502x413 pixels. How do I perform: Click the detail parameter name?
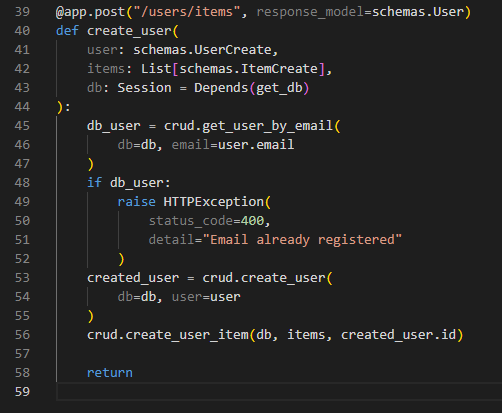pos(171,240)
